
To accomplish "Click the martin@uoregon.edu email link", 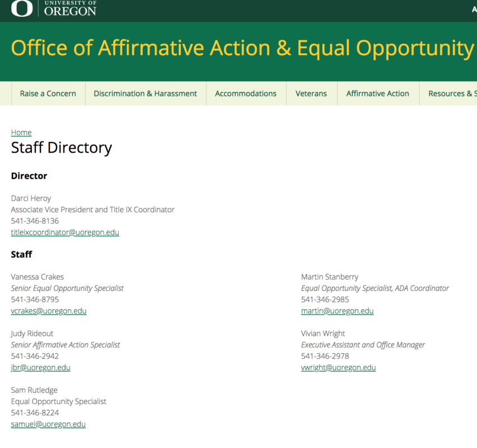I will pyautogui.click(x=337, y=311).
